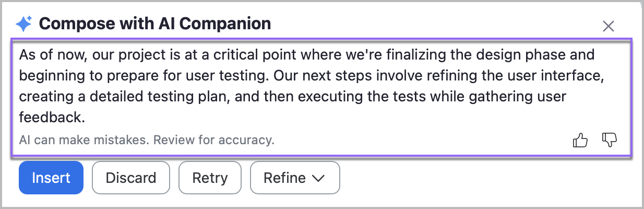Click the 'Compose with AI Companion' title

[x=155, y=24]
